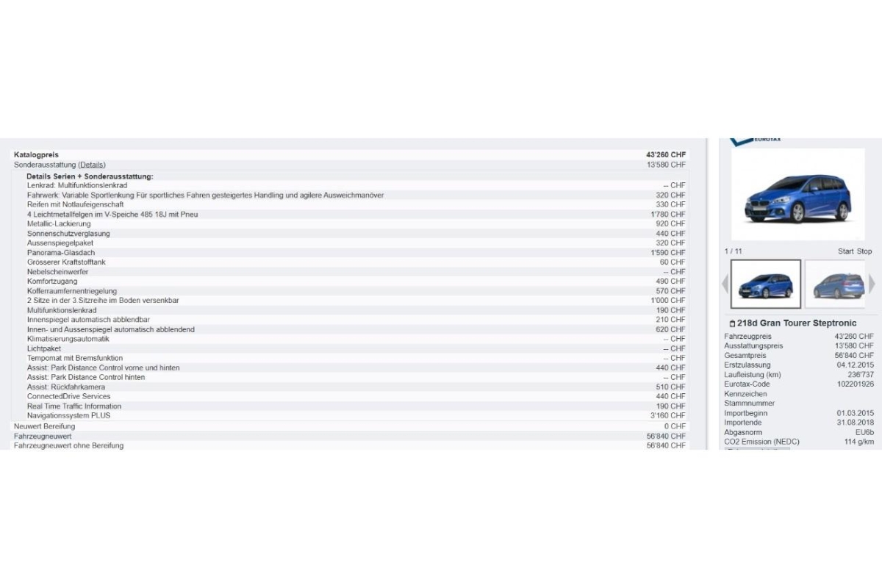This screenshot has width=882, height=588.
Task: Click the 620 CHF mirror dimming price
Action: pos(670,329)
